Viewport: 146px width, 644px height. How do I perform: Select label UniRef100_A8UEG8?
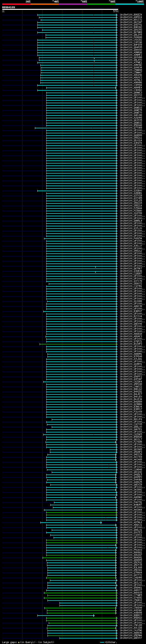pos(131,334)
